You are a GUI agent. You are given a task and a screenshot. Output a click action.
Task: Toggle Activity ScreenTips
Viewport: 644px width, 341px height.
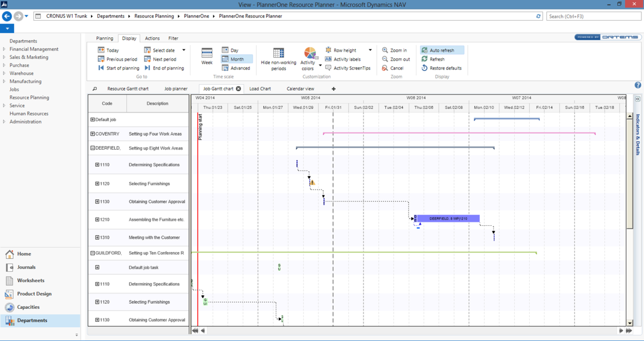tap(348, 68)
